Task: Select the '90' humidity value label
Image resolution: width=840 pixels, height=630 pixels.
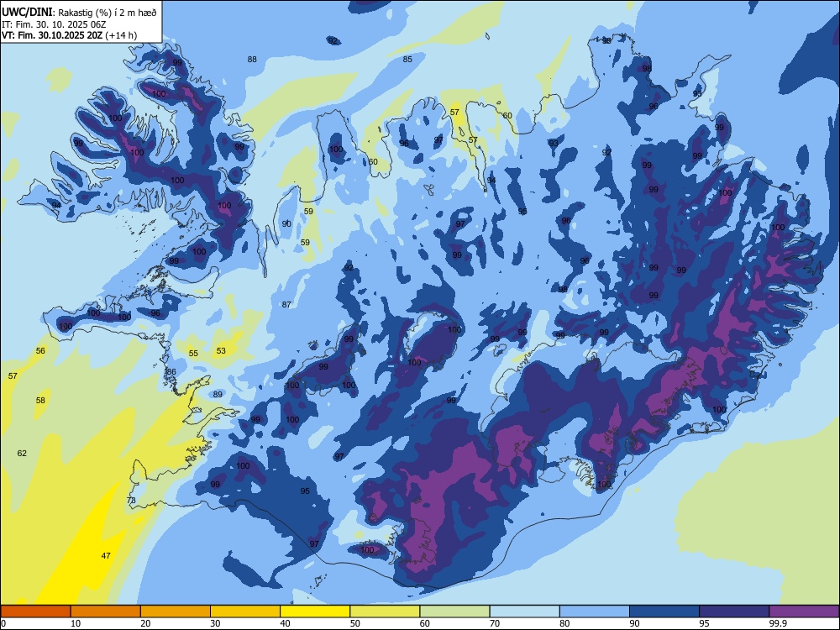Action: pos(286,223)
